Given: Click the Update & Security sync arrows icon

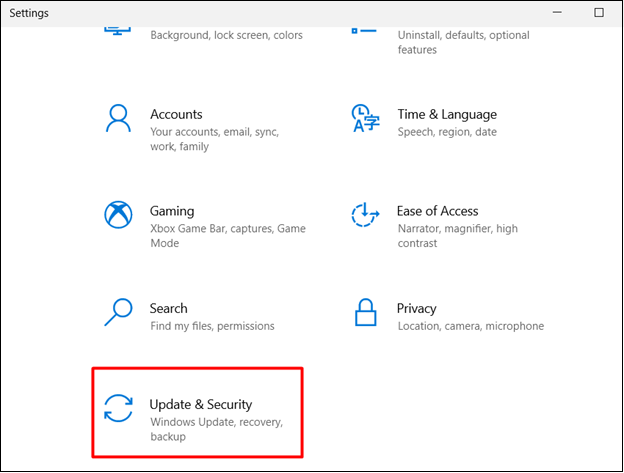Looking at the screenshot, I should coord(119,410).
